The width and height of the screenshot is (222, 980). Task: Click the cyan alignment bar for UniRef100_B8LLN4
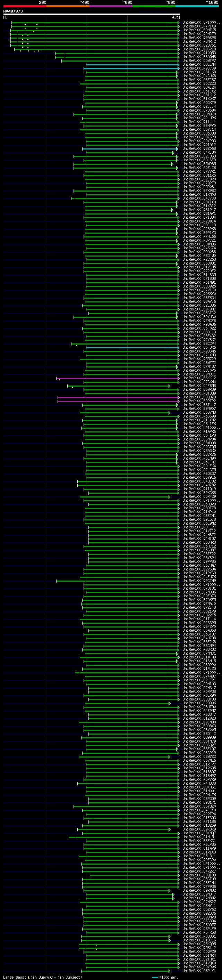133,65
